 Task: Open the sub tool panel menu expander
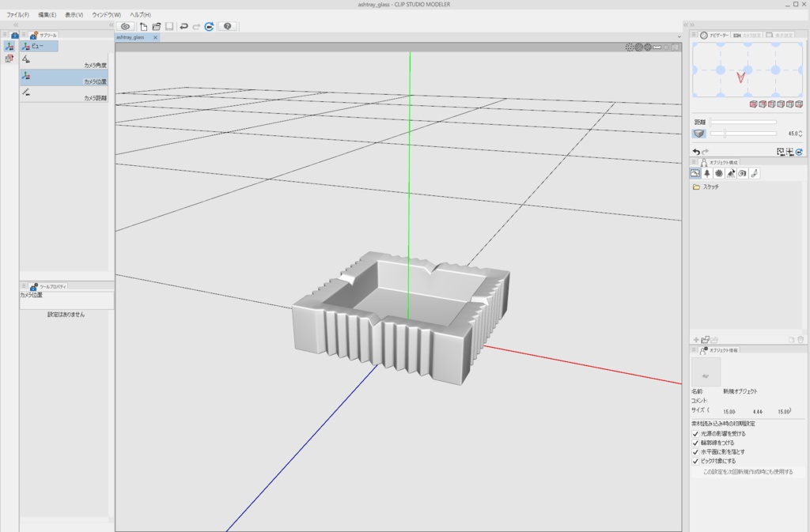click(x=22, y=35)
